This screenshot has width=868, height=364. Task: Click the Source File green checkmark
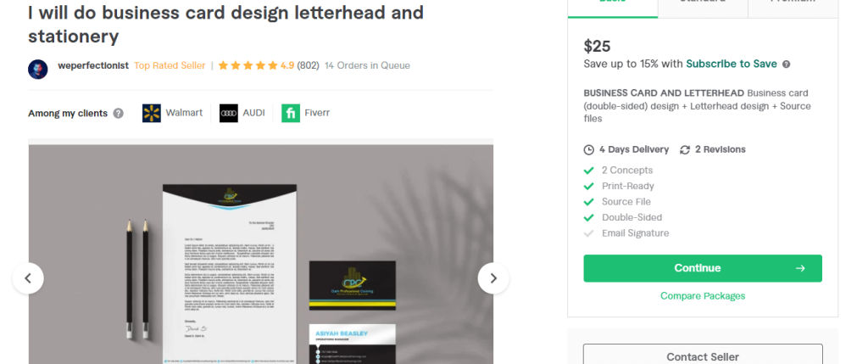coord(588,202)
